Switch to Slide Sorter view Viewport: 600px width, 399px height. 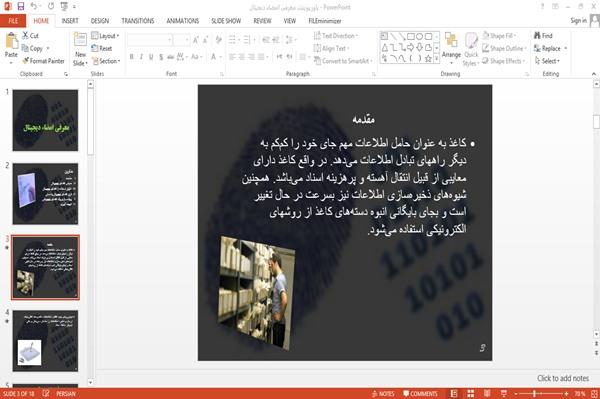pyautogui.click(x=471, y=394)
